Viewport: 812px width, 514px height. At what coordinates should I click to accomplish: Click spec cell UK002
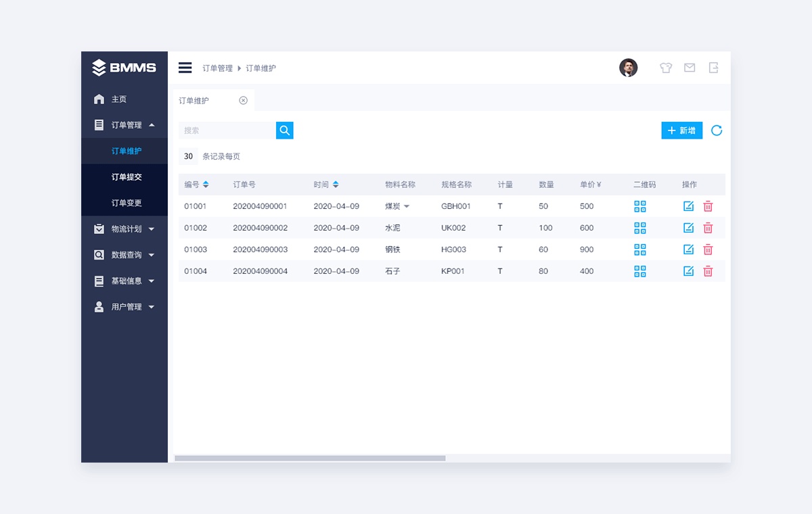[x=453, y=228]
